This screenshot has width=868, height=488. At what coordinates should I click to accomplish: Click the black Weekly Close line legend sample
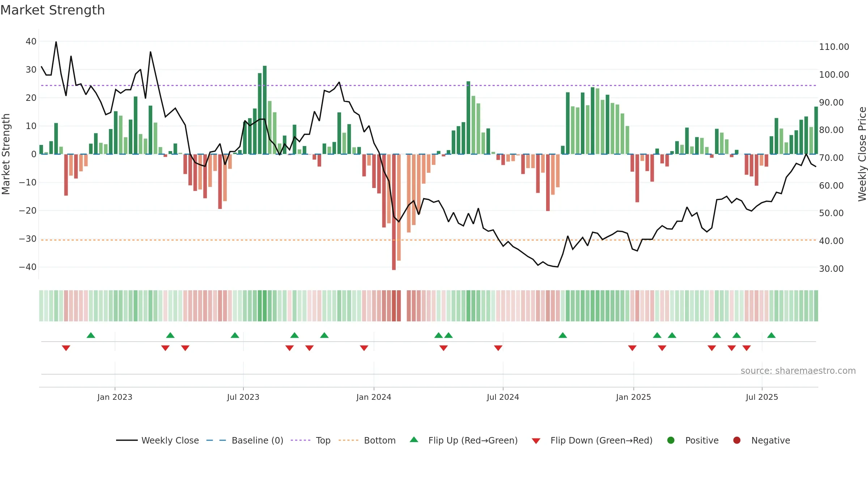click(x=127, y=440)
